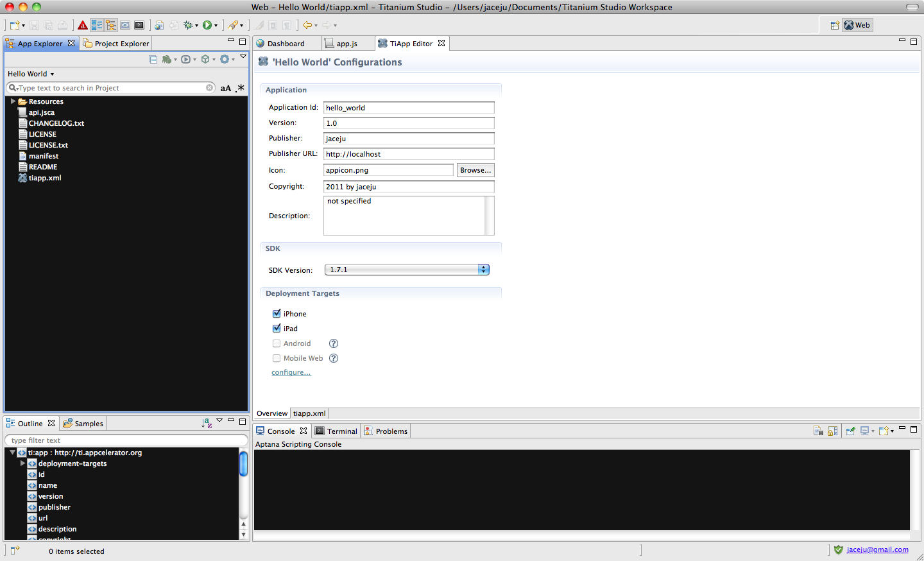Open the Terminal toolbar icon
This screenshot has width=924, height=561.
click(x=139, y=25)
